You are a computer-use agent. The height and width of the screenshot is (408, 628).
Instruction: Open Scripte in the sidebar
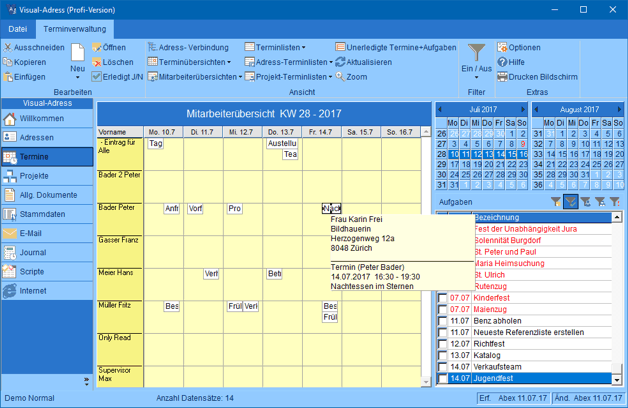pyautogui.click(x=47, y=271)
